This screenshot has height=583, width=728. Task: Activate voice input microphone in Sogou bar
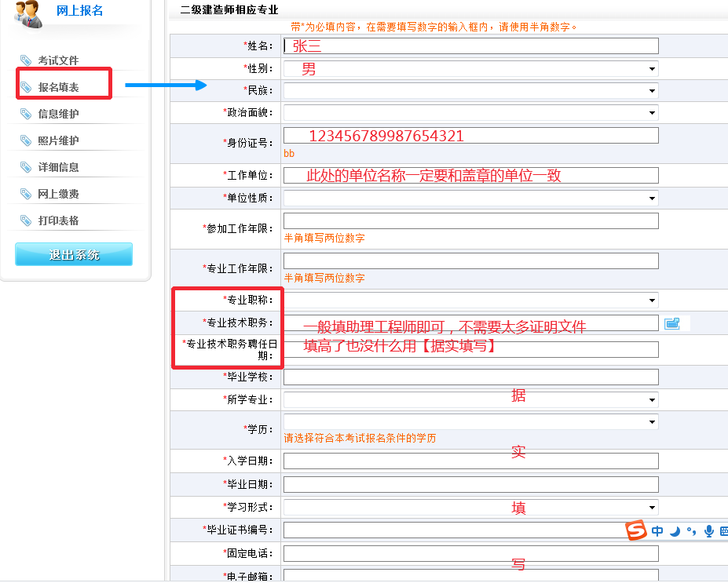pos(709,531)
